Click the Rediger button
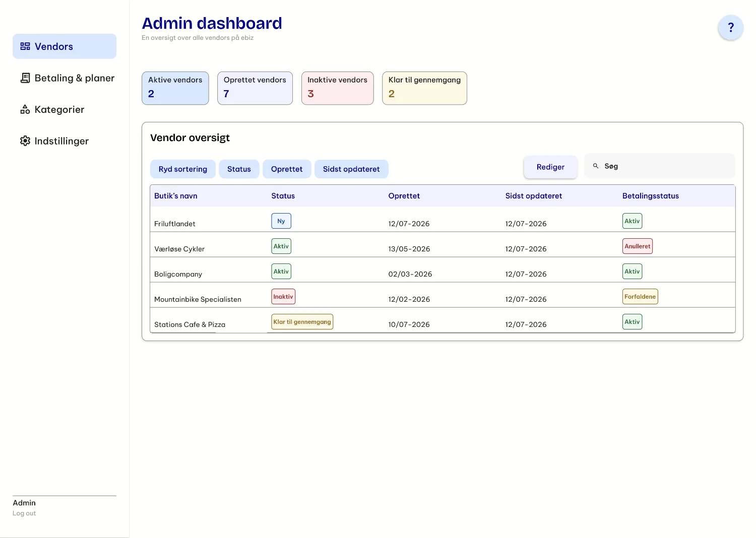756x538 pixels. (x=550, y=167)
